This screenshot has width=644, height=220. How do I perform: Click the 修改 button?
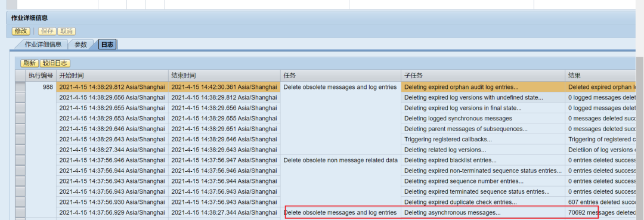point(21,31)
